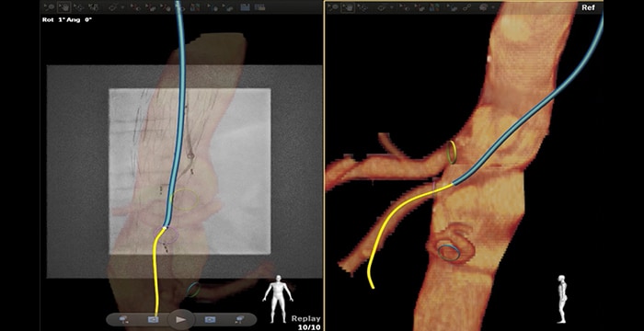Click the last blue-yellow layout icon in left toolbar
Viewport: 644px width, 331px height.
pyautogui.click(x=259, y=7)
